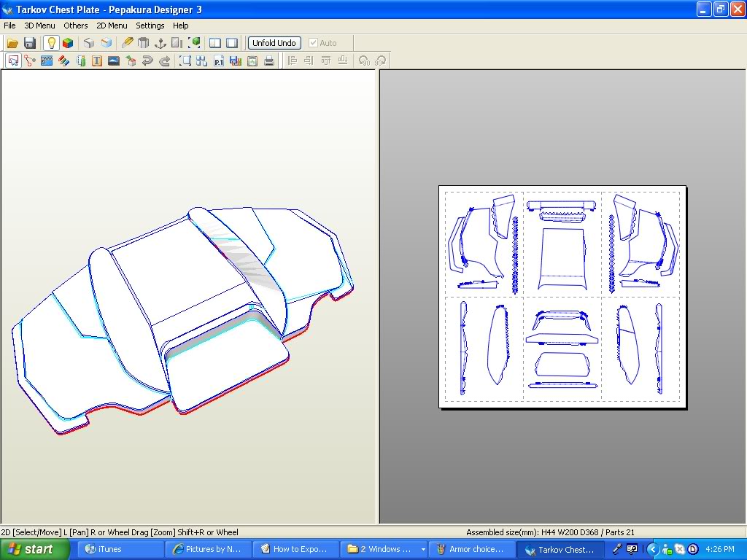Image resolution: width=747 pixels, height=560 pixels.
Task: Click the cube with green arrow icon
Action: tap(131, 61)
